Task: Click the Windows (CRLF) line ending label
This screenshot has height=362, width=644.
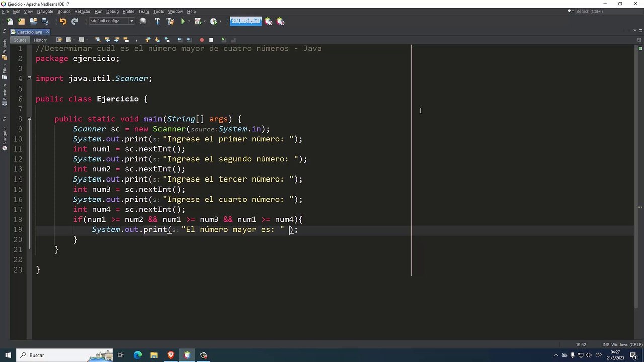Action: [x=627, y=345]
